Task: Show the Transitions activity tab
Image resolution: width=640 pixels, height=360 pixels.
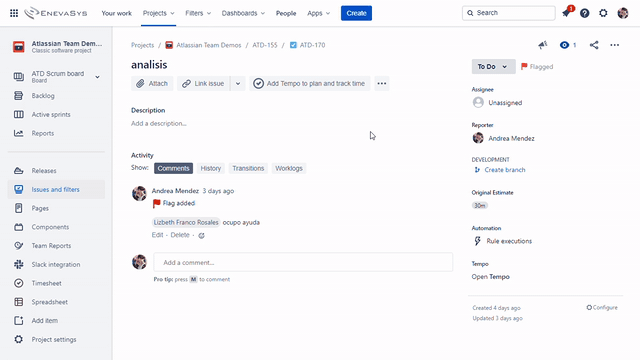Action: (x=248, y=168)
